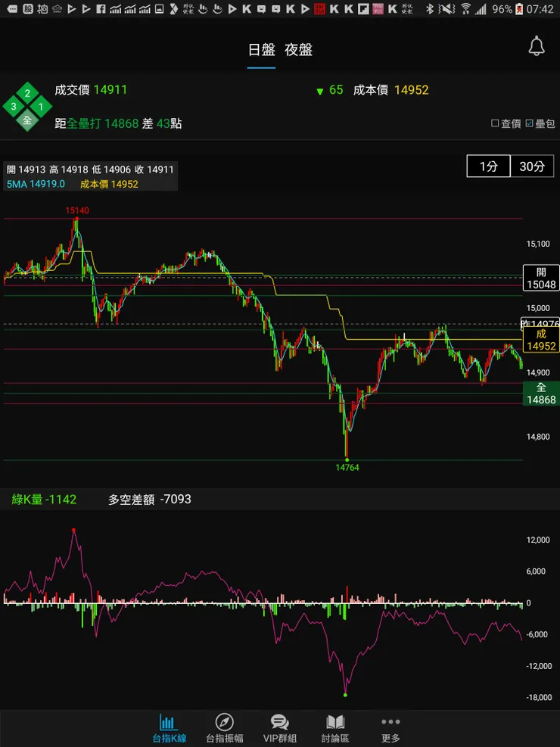The image size is (560, 747).
Task: Select the green diamond labeled 2
Action: (27, 93)
